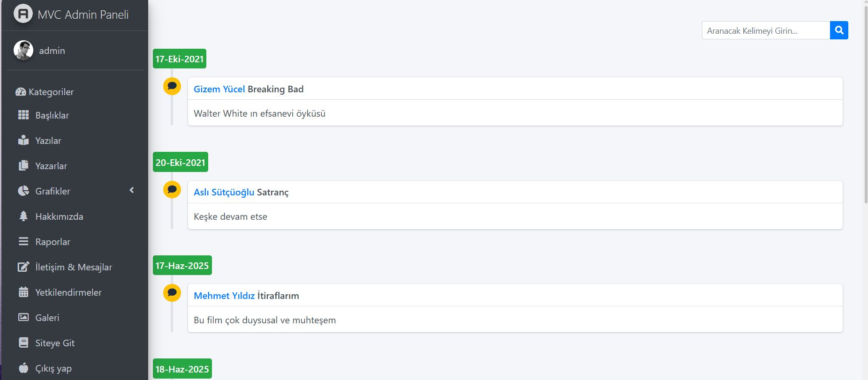Open Kategoriler dashboard icon in sidebar
The image size is (868, 380).
coord(21,92)
